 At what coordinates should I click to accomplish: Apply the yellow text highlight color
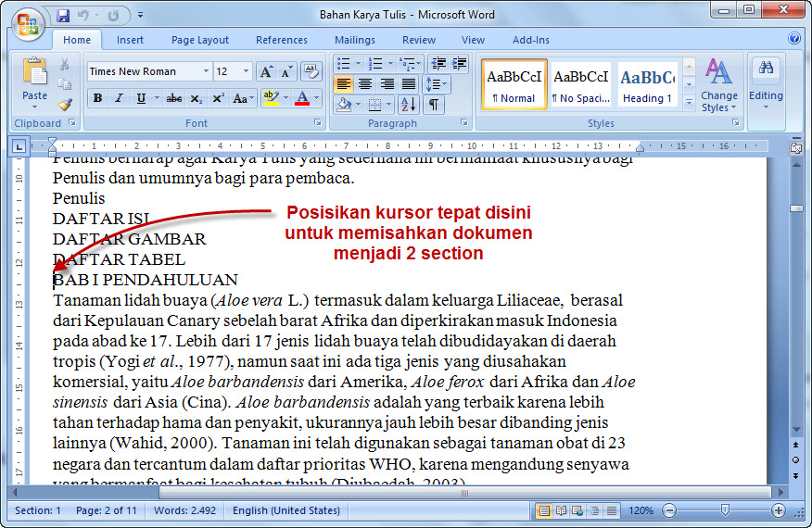(x=271, y=98)
